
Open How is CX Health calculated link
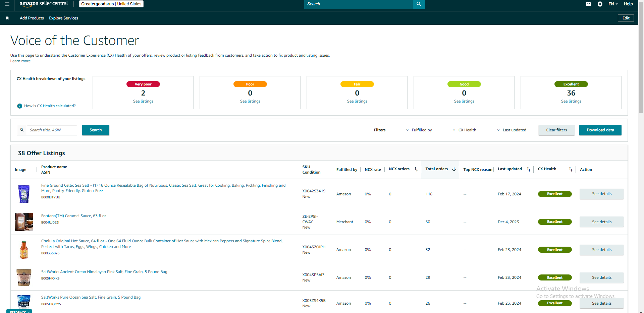[x=50, y=106]
